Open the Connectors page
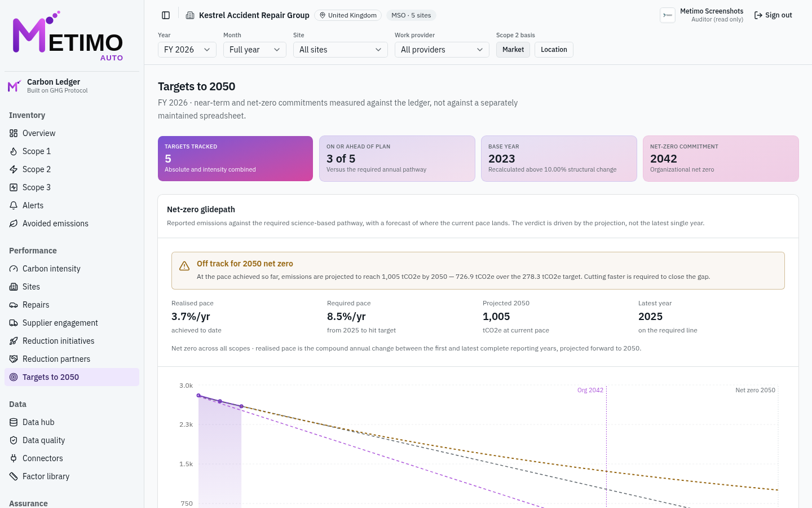Screen dimensions: 812x508 (x=72, y=458)
